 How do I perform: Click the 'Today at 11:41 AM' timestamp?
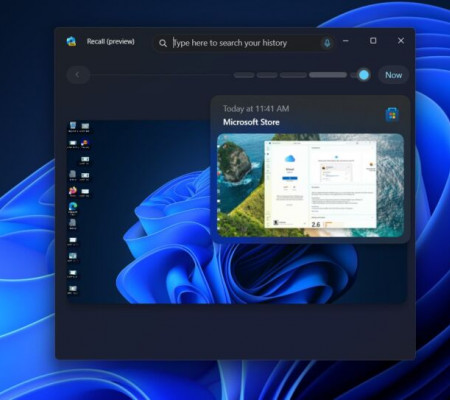(x=256, y=109)
